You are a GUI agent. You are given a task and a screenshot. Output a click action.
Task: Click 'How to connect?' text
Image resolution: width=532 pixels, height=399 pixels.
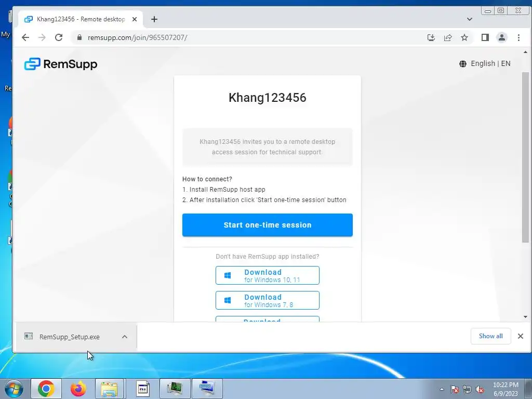point(207,179)
